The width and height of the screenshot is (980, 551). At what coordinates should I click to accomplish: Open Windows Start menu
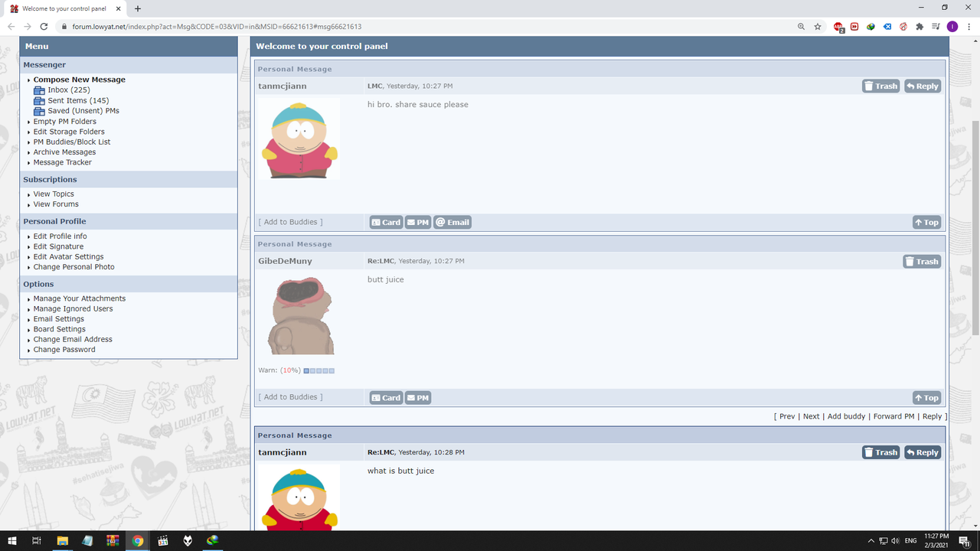11,540
